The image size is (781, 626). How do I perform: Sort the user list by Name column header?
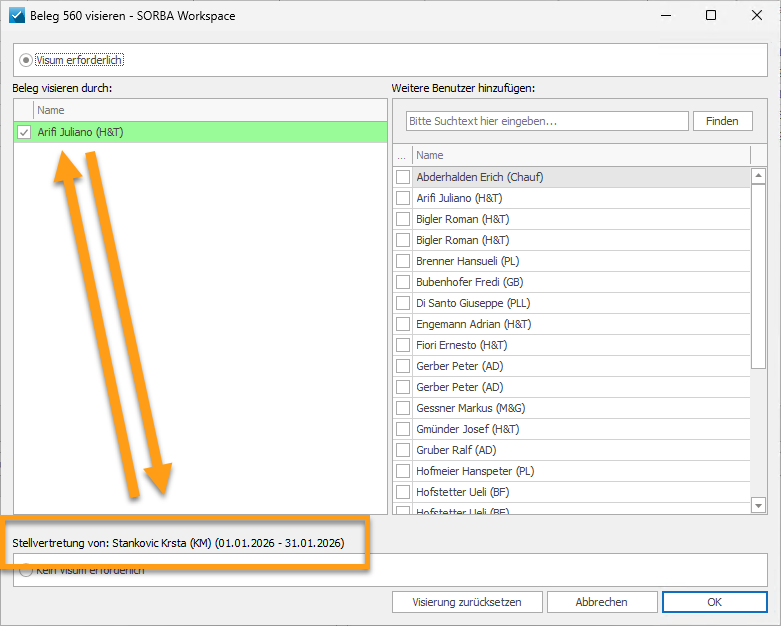coord(580,155)
